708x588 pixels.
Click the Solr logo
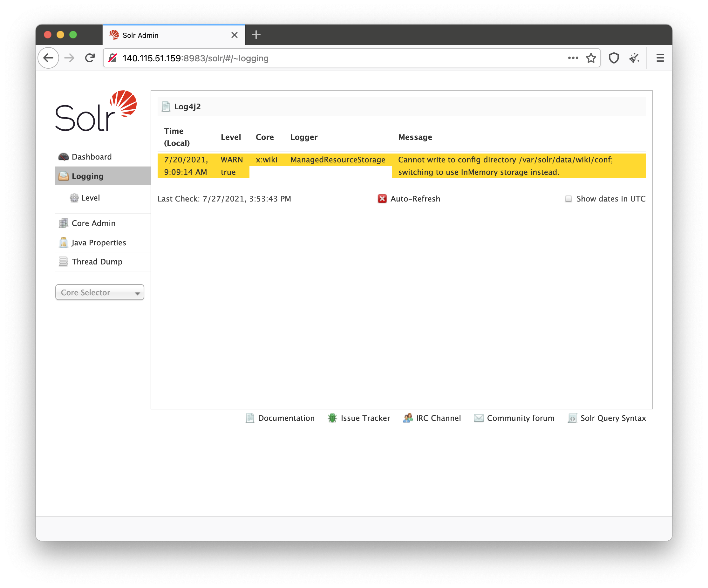(x=96, y=111)
